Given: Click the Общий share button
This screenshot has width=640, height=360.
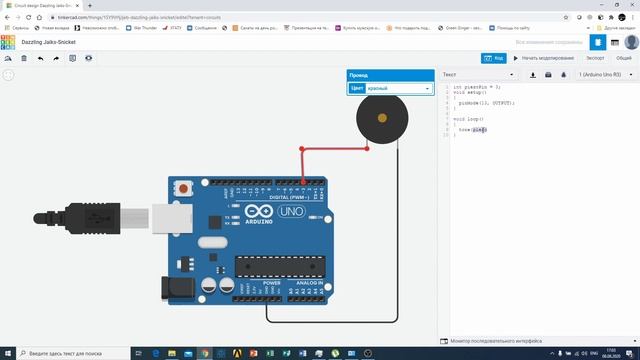Looking at the screenshot, I should (x=624, y=58).
